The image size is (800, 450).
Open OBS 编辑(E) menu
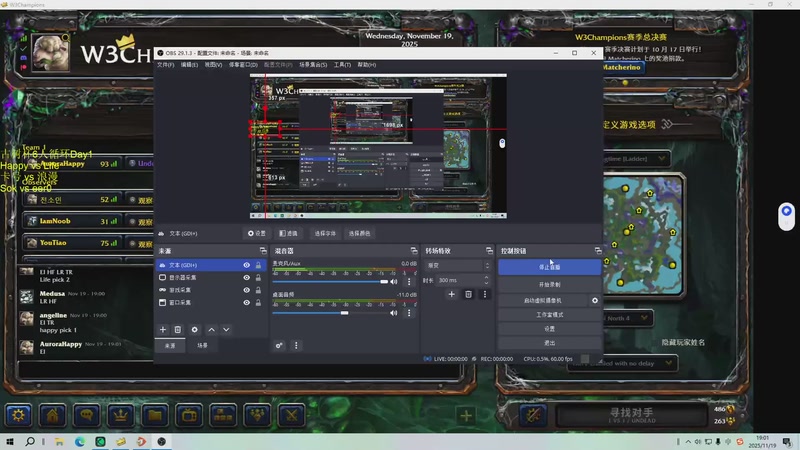click(x=189, y=65)
